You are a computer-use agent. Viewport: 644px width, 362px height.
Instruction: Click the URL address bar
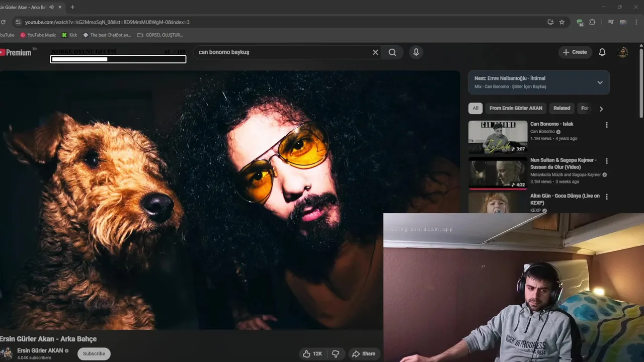click(x=282, y=22)
